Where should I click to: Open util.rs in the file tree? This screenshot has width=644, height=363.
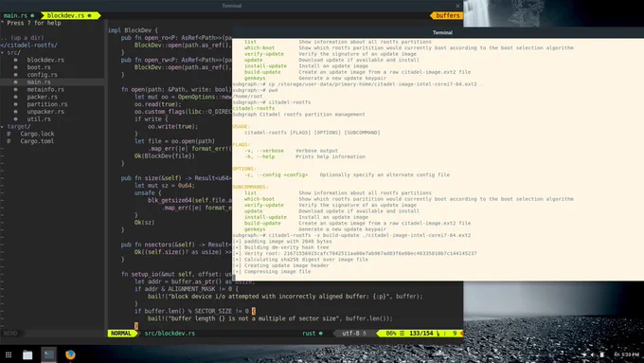coord(39,119)
